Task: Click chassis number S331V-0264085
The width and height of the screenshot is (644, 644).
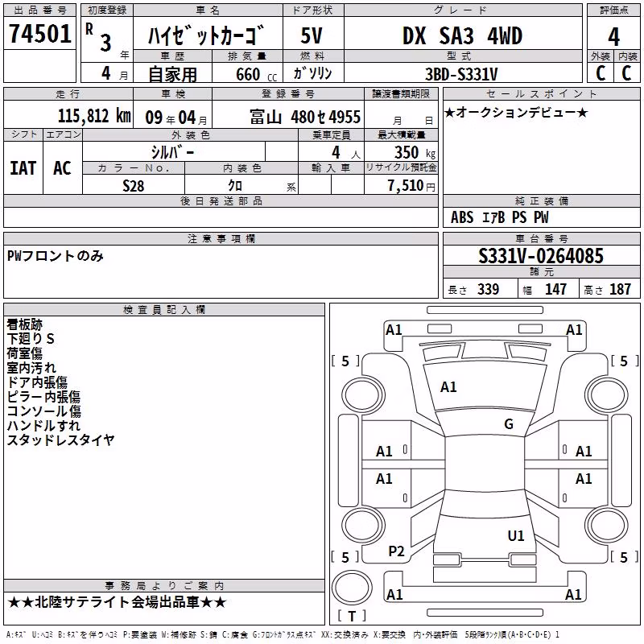Action: click(x=541, y=256)
